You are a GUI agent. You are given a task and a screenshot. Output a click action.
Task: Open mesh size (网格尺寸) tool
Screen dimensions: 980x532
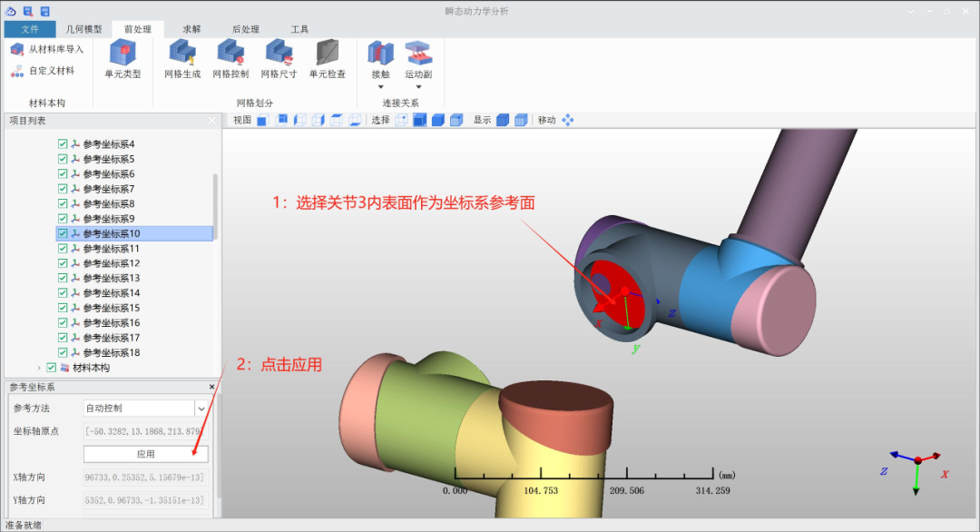pos(279,60)
